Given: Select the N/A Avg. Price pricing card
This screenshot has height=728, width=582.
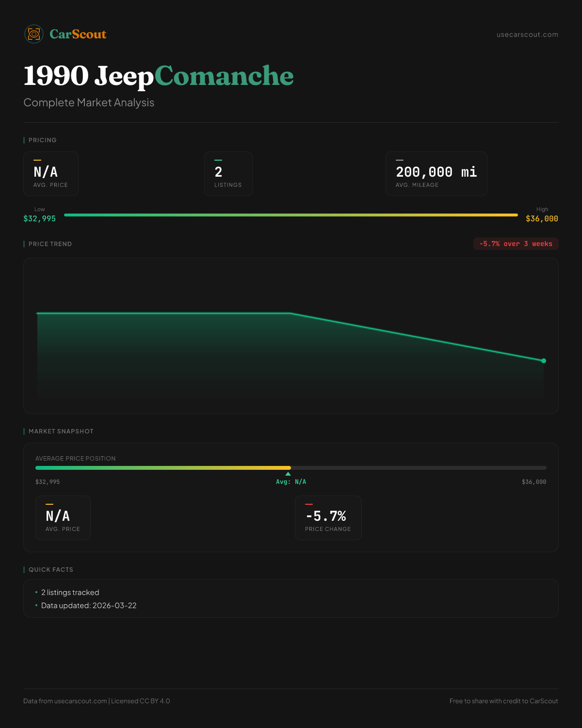Looking at the screenshot, I should click(51, 174).
